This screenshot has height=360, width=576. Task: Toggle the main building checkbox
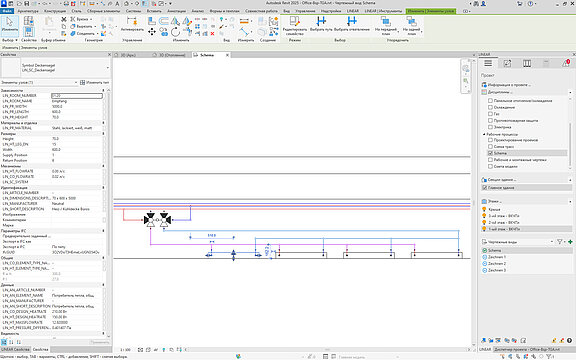tap(485, 188)
